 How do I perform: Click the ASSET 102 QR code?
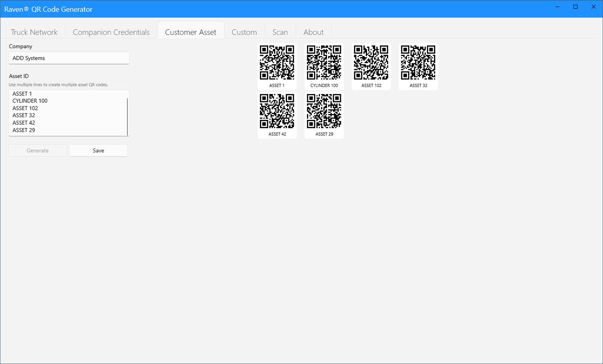coord(371,66)
